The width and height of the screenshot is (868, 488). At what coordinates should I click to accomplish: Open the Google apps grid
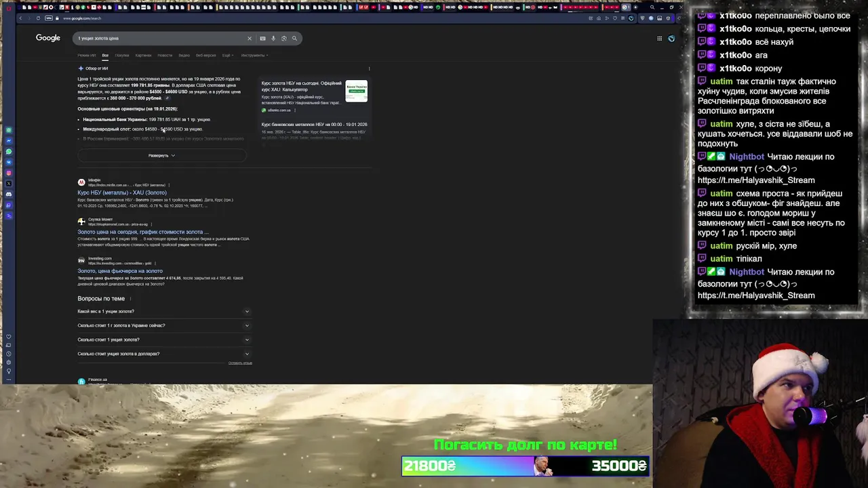point(659,39)
